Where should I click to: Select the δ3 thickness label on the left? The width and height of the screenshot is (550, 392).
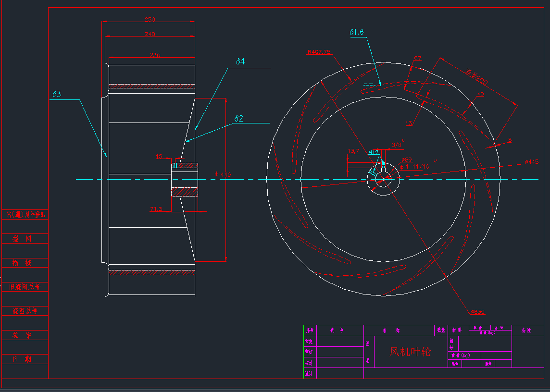click(57, 94)
